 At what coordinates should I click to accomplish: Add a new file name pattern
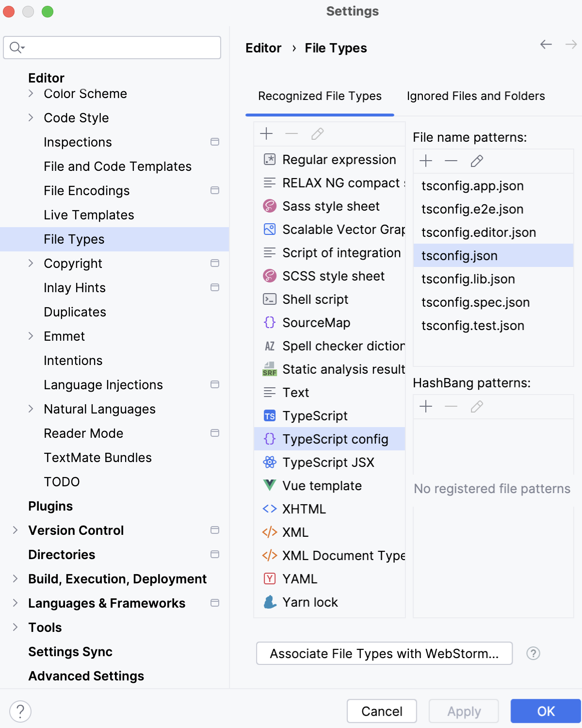coord(426,161)
